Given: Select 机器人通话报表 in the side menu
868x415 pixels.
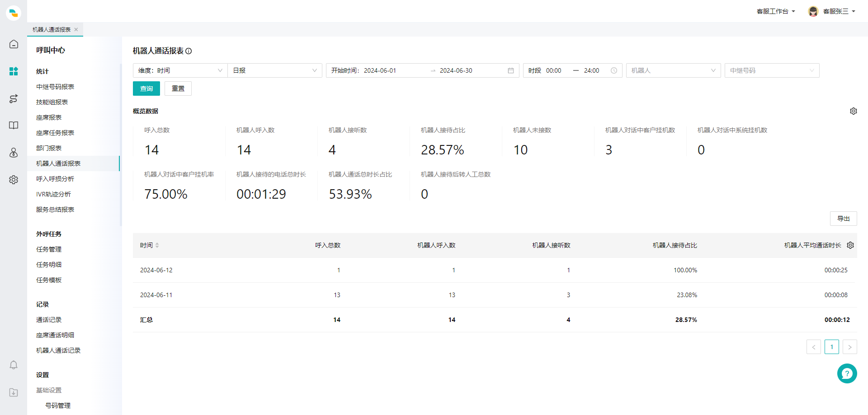Looking at the screenshot, I should click(x=73, y=163).
